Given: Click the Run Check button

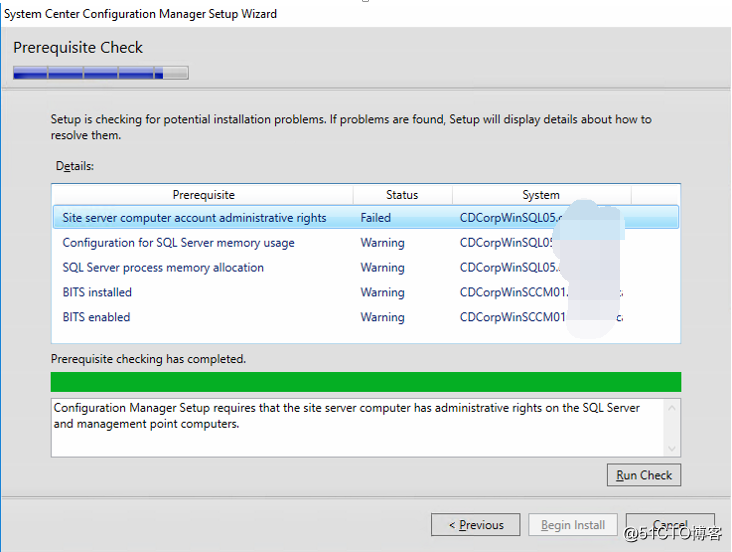Looking at the screenshot, I should coord(644,475).
